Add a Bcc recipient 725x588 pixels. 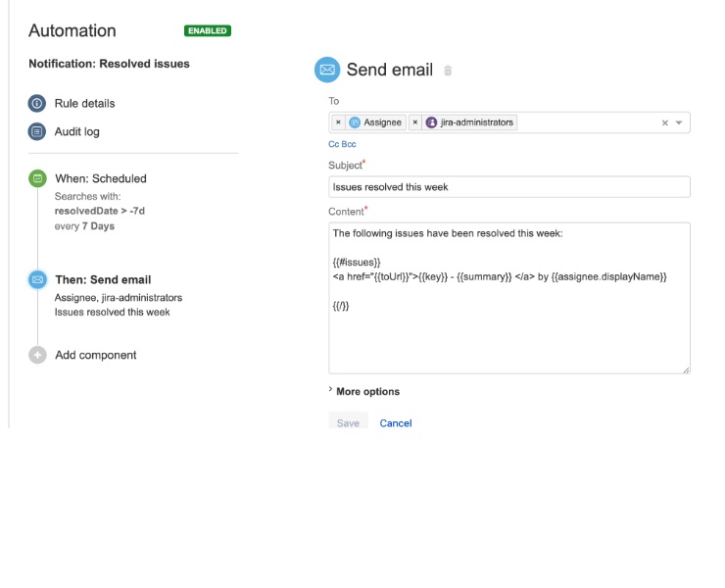pyautogui.click(x=349, y=144)
